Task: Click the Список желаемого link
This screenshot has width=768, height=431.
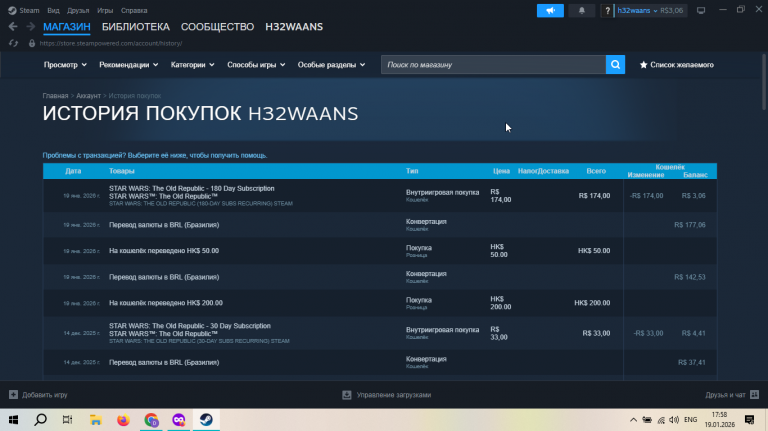Action: pos(681,65)
